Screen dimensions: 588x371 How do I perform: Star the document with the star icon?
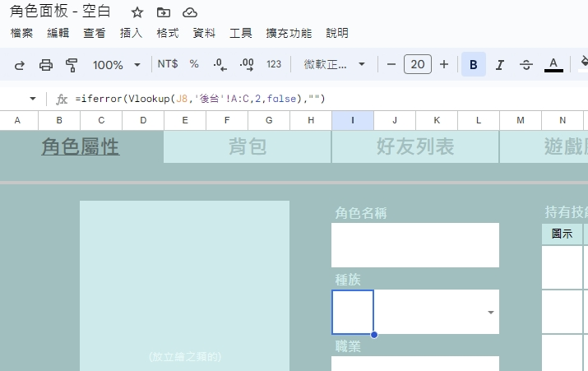[137, 13]
